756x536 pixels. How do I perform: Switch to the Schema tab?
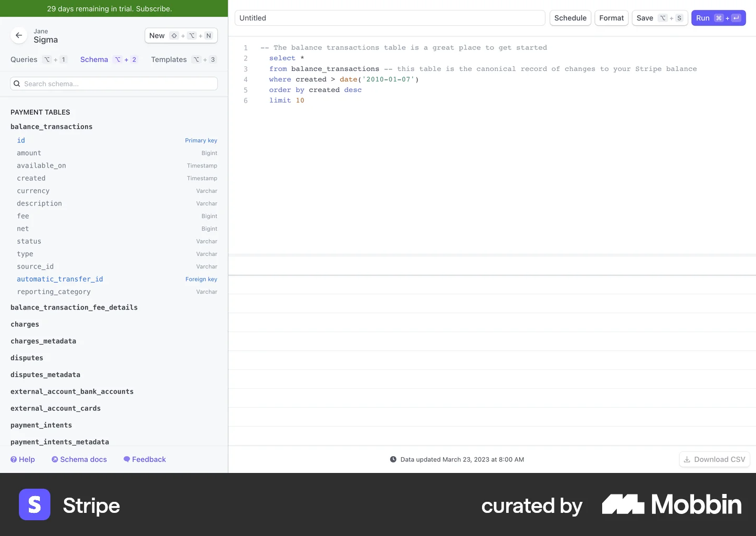pos(109,59)
